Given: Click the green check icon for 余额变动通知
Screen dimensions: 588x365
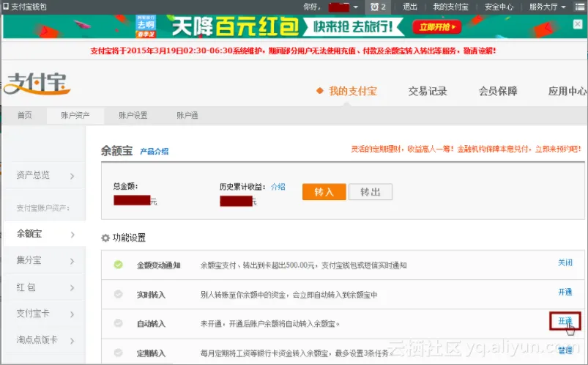Looking at the screenshot, I should (x=118, y=265).
